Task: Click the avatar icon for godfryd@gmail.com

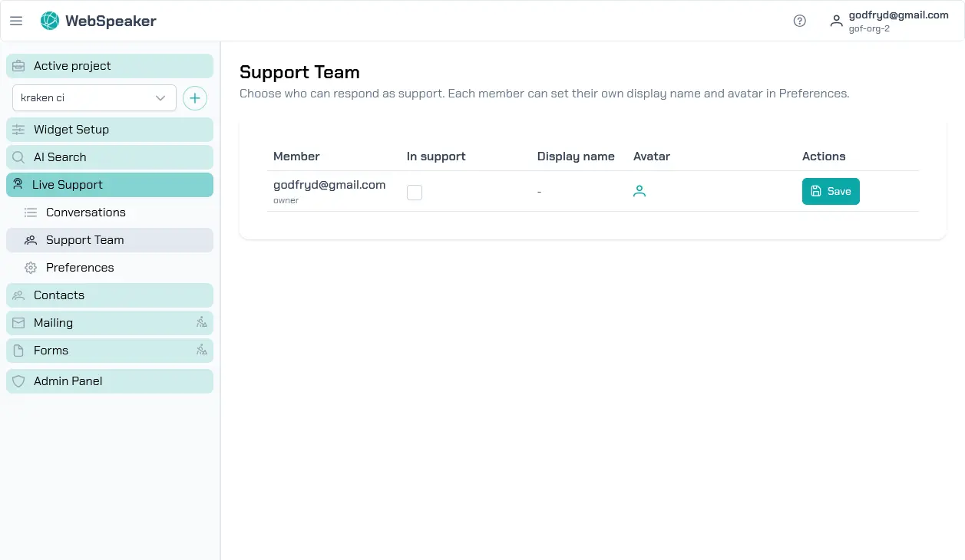Action: click(639, 191)
